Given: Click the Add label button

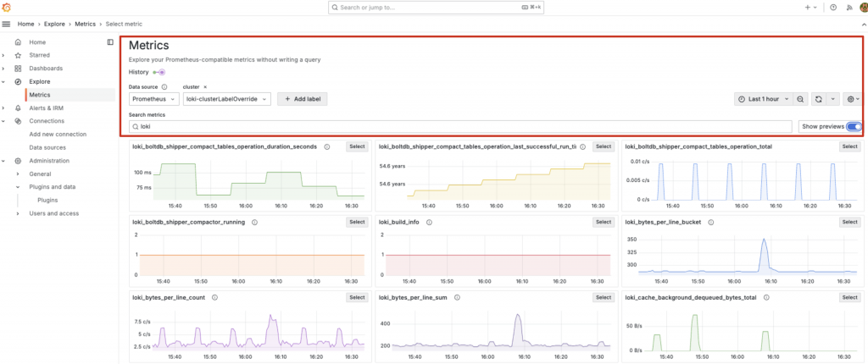Looking at the screenshot, I should coord(303,99).
